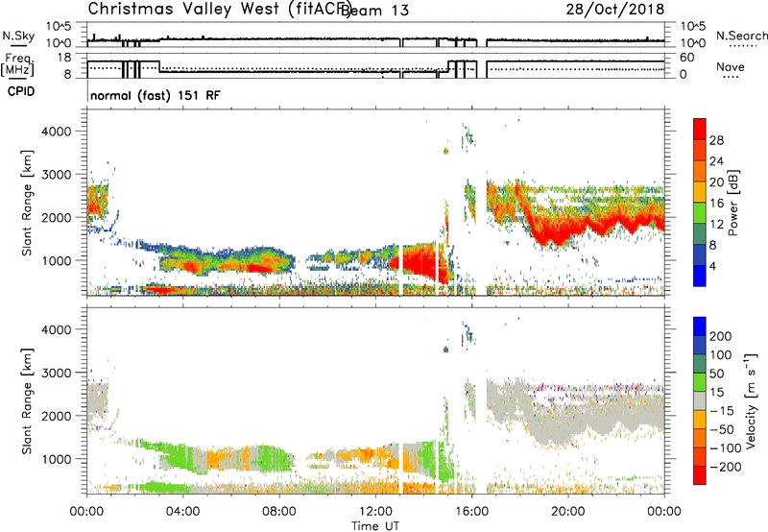Image resolution: width=768 pixels, height=532 pixels.
Task: Click the '16:00' time axis tick label
Action: 471,512
